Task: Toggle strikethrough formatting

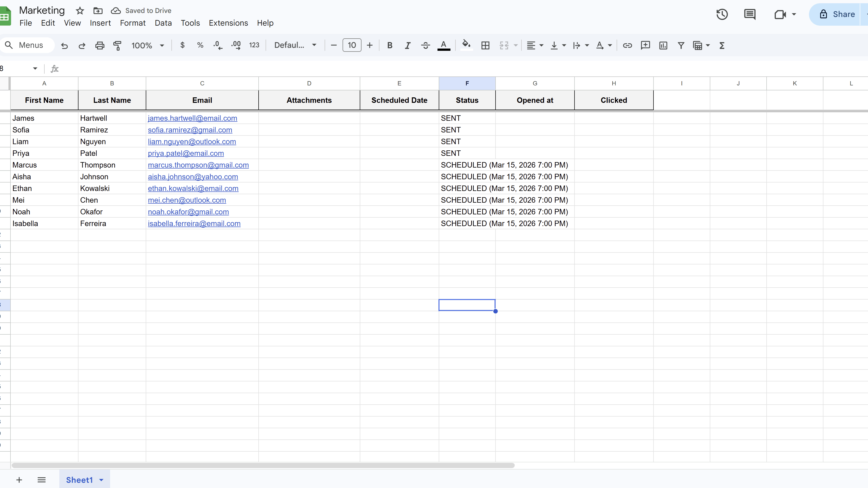Action: [425, 45]
